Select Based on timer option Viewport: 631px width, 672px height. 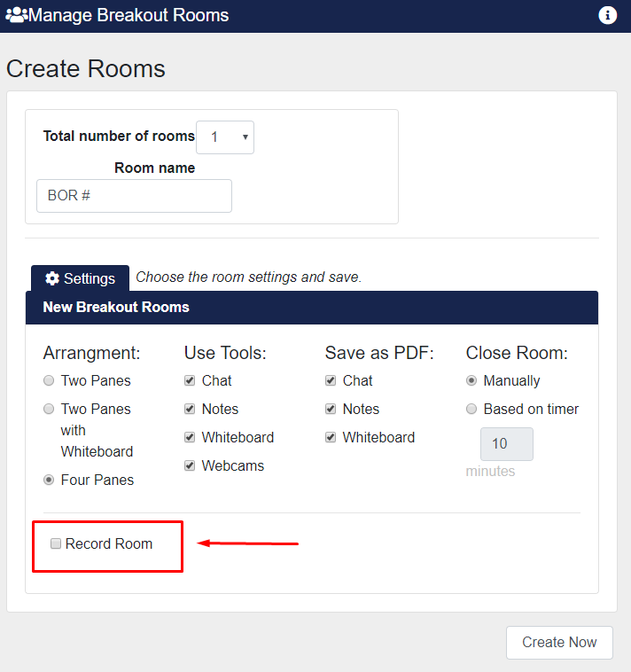[x=471, y=410]
